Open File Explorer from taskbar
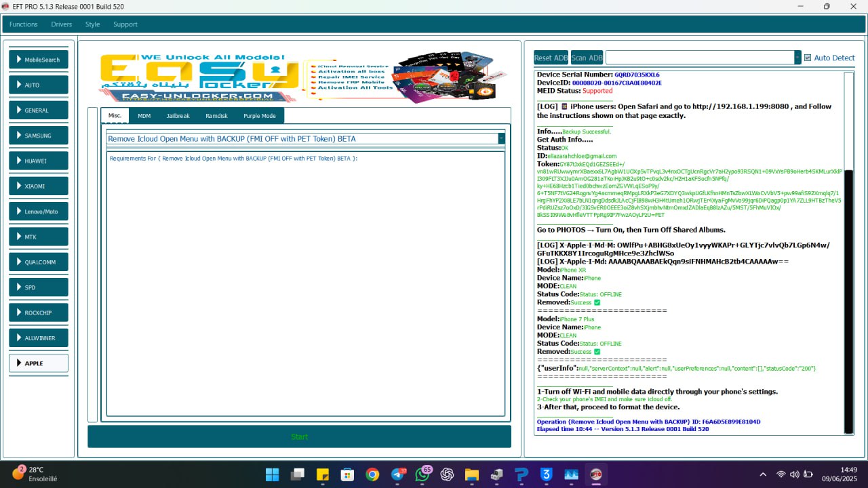 click(x=472, y=474)
